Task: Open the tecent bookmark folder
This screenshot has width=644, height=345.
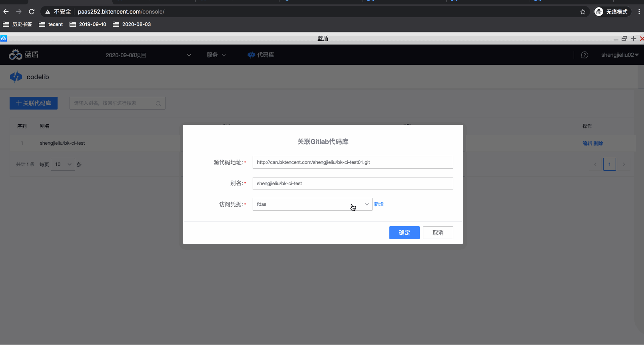Action: point(51,24)
